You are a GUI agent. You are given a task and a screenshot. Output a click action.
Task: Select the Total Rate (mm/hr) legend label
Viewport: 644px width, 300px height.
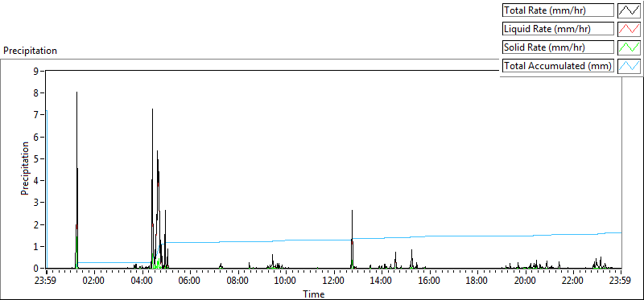tap(558, 10)
